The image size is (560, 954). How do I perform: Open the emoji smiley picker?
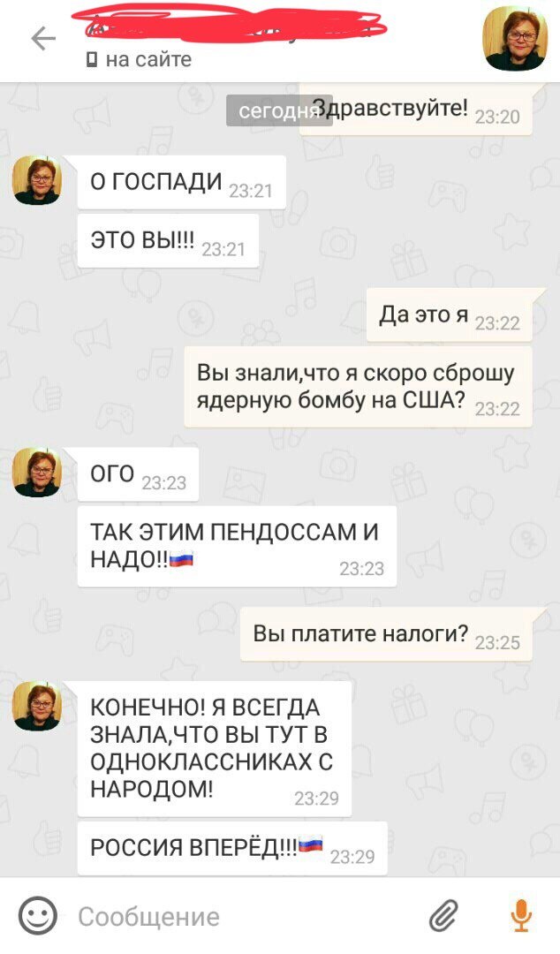(x=38, y=916)
